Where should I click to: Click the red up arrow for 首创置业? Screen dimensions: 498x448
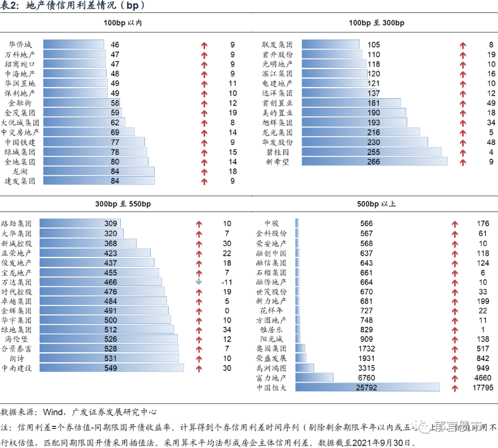(463, 104)
